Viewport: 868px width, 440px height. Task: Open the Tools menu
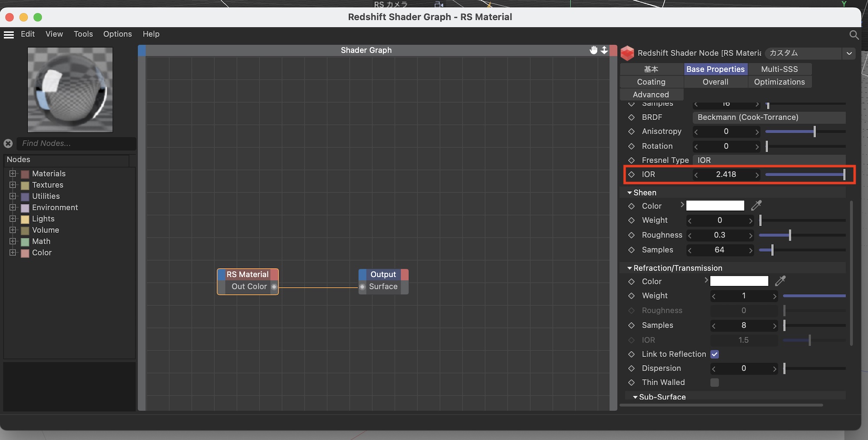[x=83, y=34]
